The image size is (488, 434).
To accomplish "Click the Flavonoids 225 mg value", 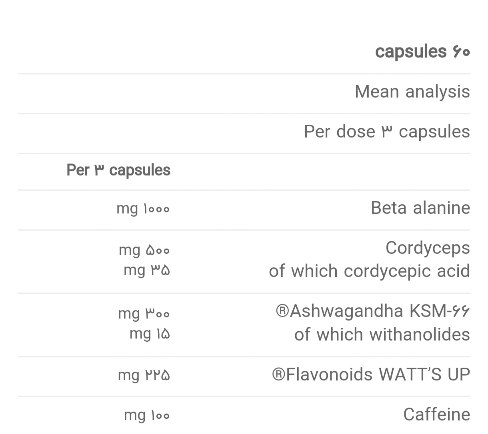I will (x=144, y=376).
